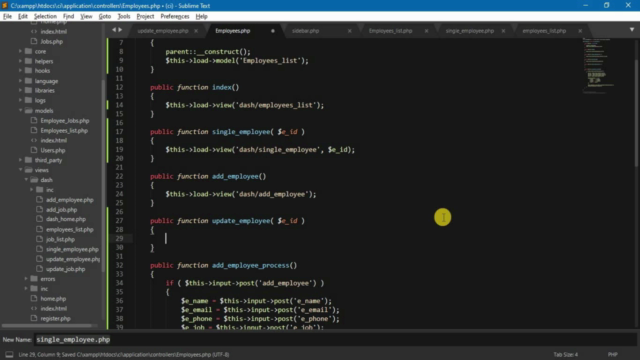Close the update_employee.php tab

(196, 31)
